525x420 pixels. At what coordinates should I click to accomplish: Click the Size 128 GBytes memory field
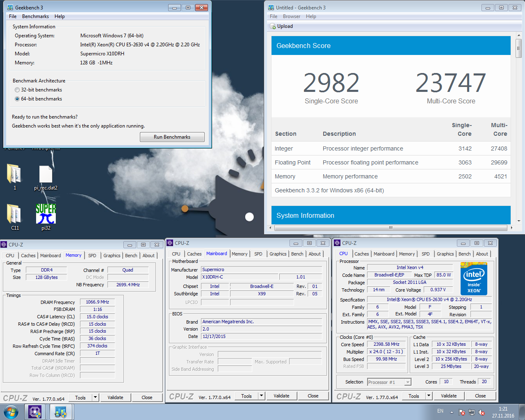pyautogui.click(x=46, y=277)
